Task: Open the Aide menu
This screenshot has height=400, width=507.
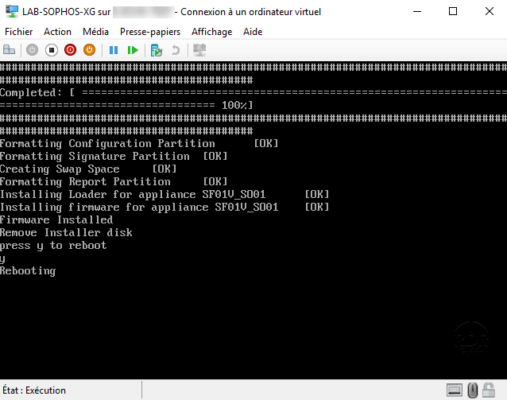Action: 253,32
